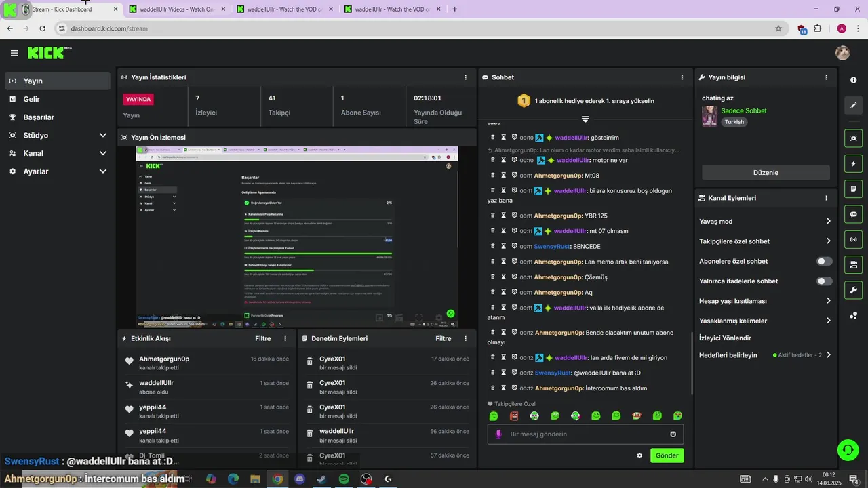The width and height of the screenshot is (868, 488).
Task: Click shield ban icon on 'Çözmüş' message
Action: (x=514, y=277)
